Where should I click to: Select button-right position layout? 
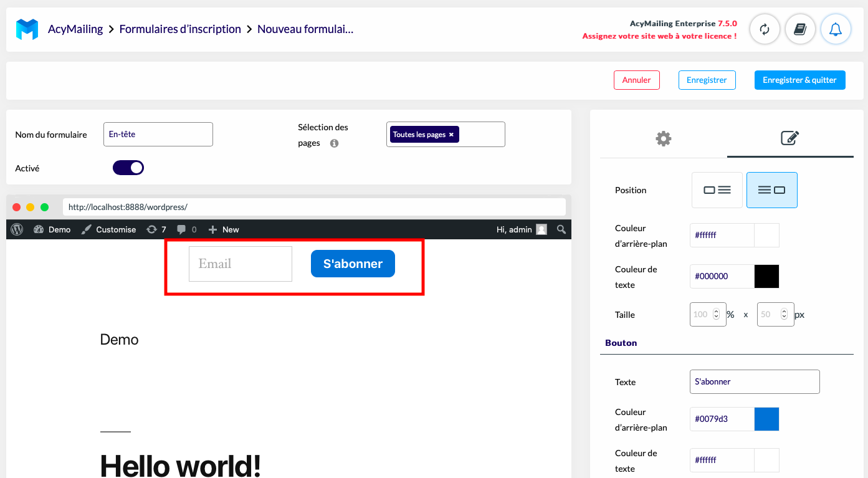click(x=771, y=190)
